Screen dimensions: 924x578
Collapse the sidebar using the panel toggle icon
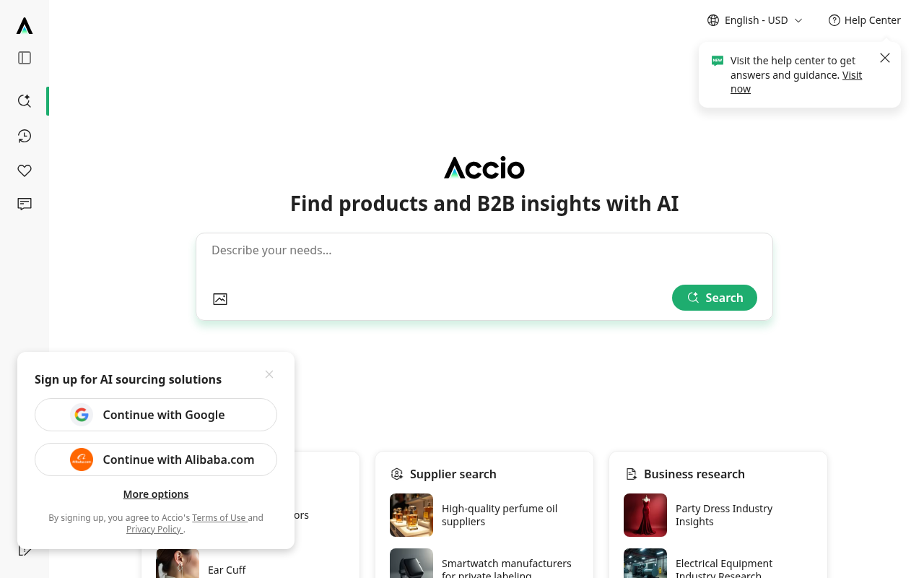point(24,58)
